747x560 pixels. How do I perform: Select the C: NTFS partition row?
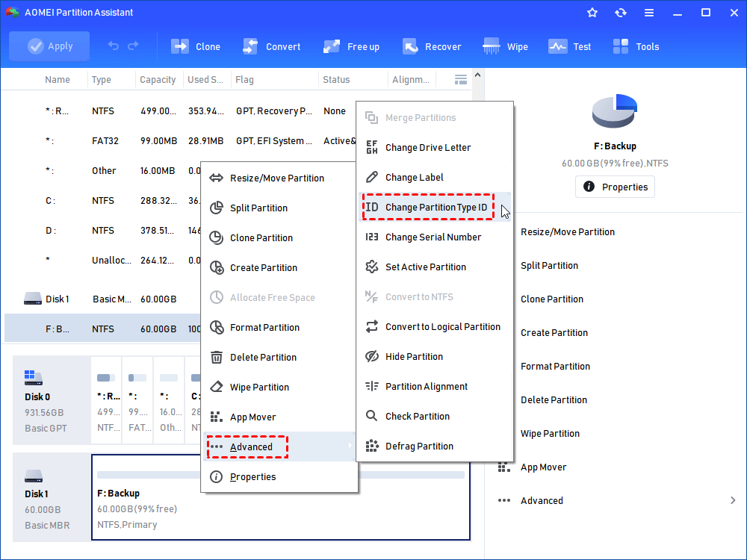(102, 200)
